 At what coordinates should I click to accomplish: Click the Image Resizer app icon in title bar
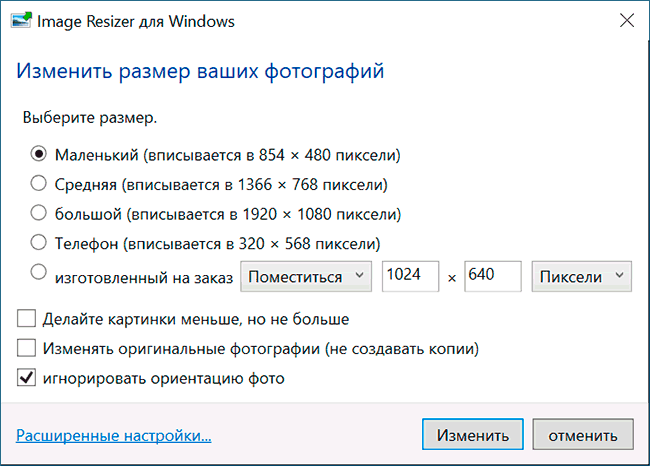point(20,20)
